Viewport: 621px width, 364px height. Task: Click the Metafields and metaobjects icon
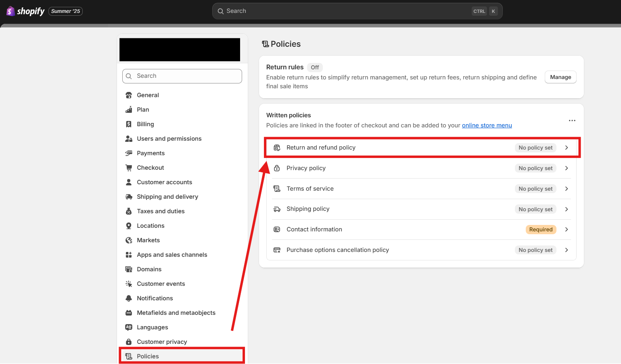(x=129, y=313)
